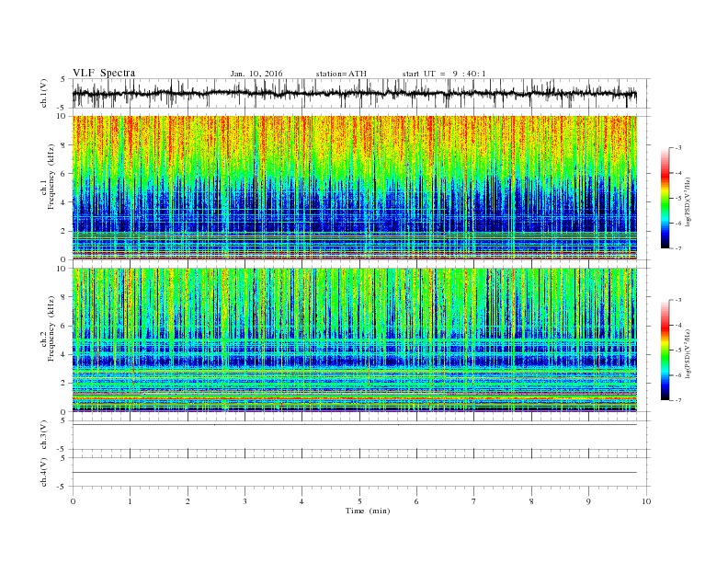
Task: Click the flat ch.3 voltage trace line
Action: pyautogui.click(x=354, y=425)
